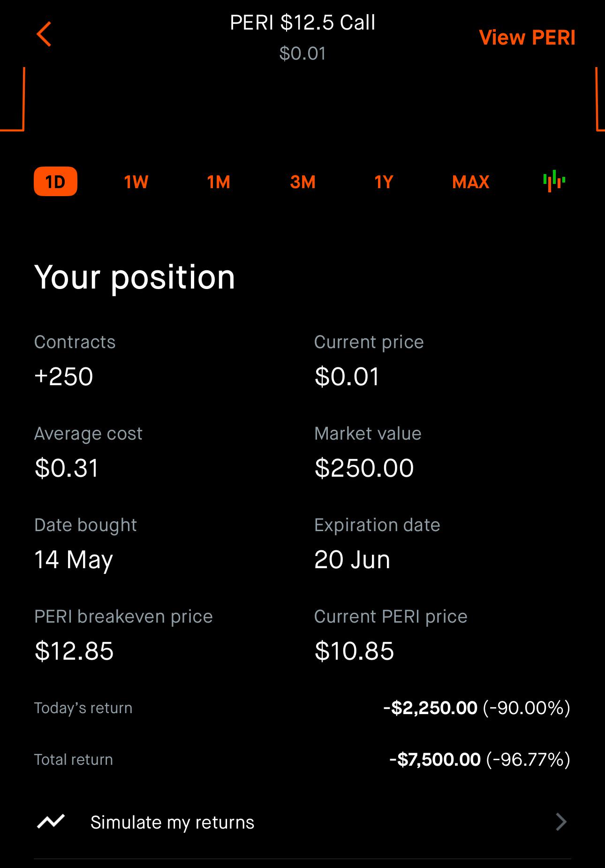Tap the +250 contracts value
Screen dimensions: 605x868
pyautogui.click(x=64, y=376)
